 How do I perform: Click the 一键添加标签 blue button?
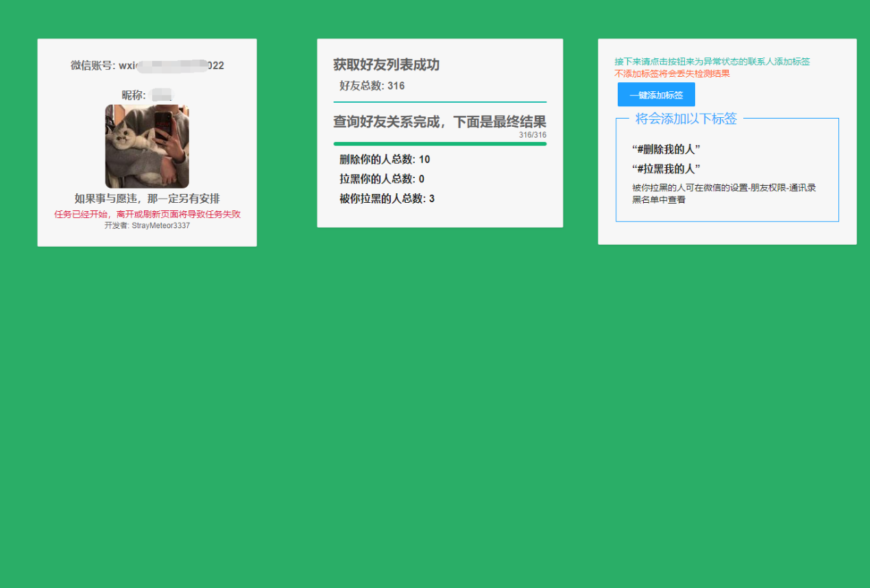(x=655, y=95)
